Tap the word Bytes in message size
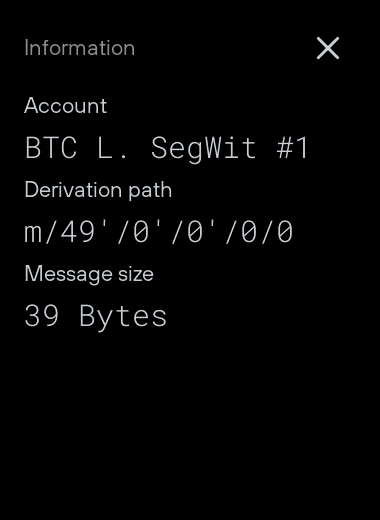Viewport: 380px width, 520px height. (x=123, y=317)
